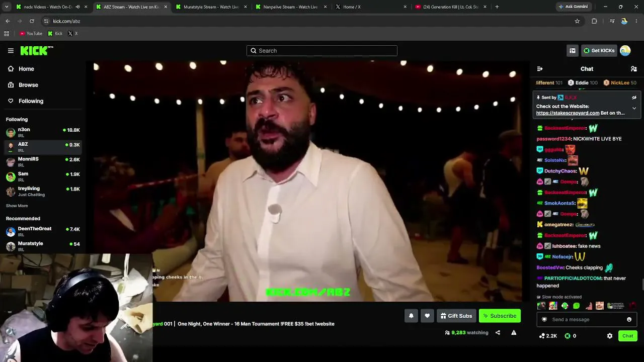The image size is (644, 362).
Task: Open the X bookmark
Action: point(73,34)
